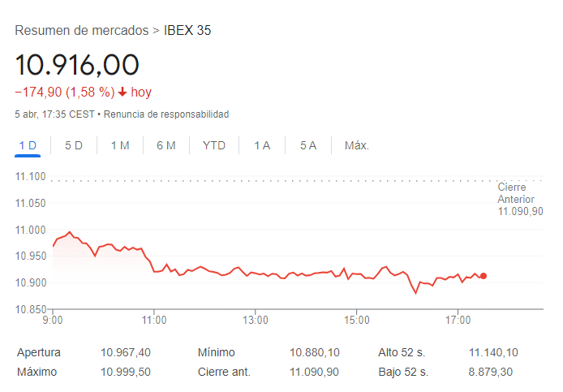Click the Alto 52 s. value
Viewport: 563px width, 392px height.
click(x=493, y=352)
